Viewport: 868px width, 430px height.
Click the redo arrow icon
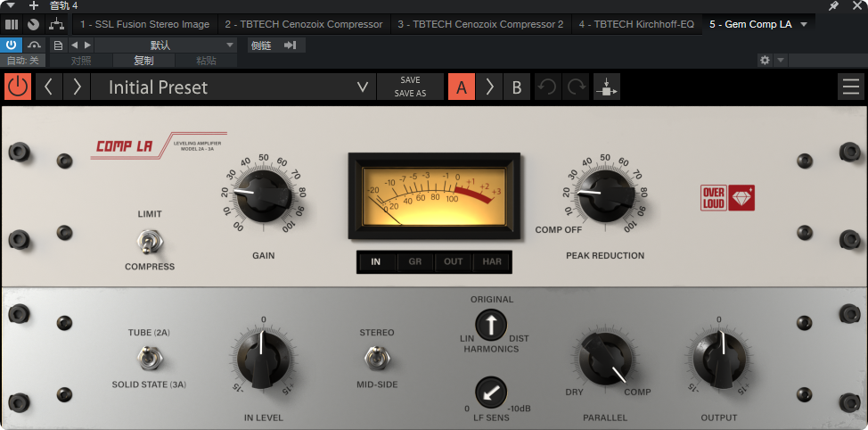coord(577,87)
